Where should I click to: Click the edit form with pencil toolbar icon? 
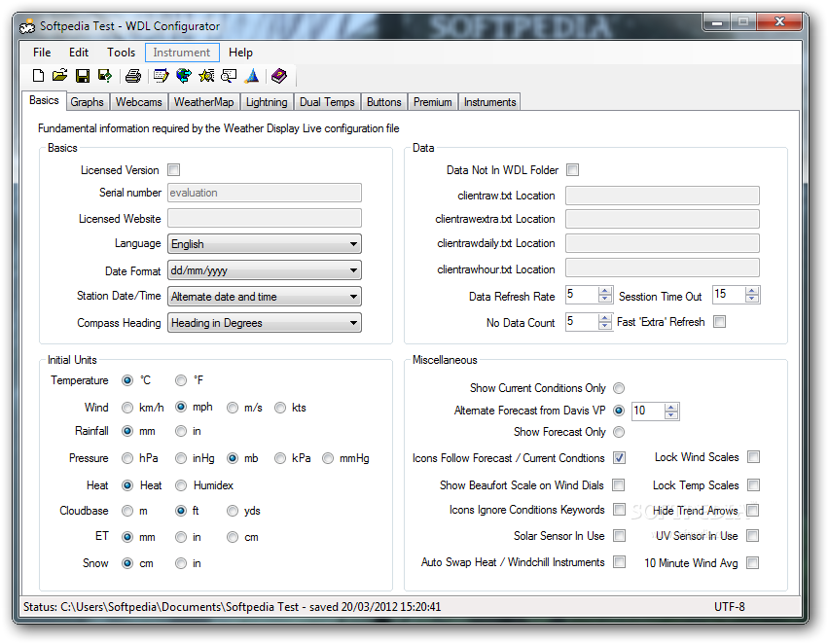pos(161,76)
